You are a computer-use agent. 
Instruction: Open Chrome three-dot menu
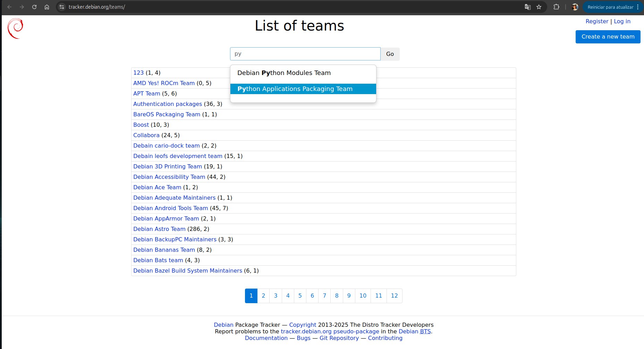(x=638, y=7)
